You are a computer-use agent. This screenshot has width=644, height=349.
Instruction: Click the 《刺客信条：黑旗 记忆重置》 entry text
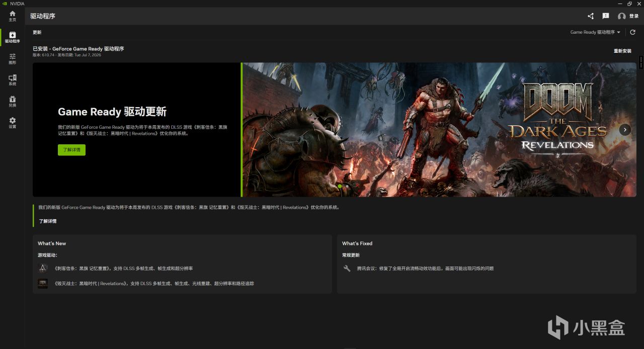point(123,269)
